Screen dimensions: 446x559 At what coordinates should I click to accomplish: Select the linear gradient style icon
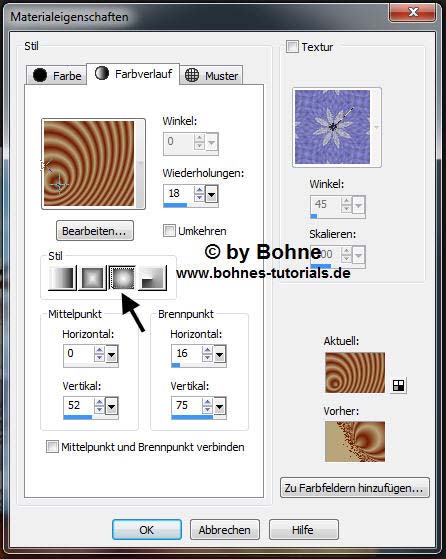[x=62, y=278]
